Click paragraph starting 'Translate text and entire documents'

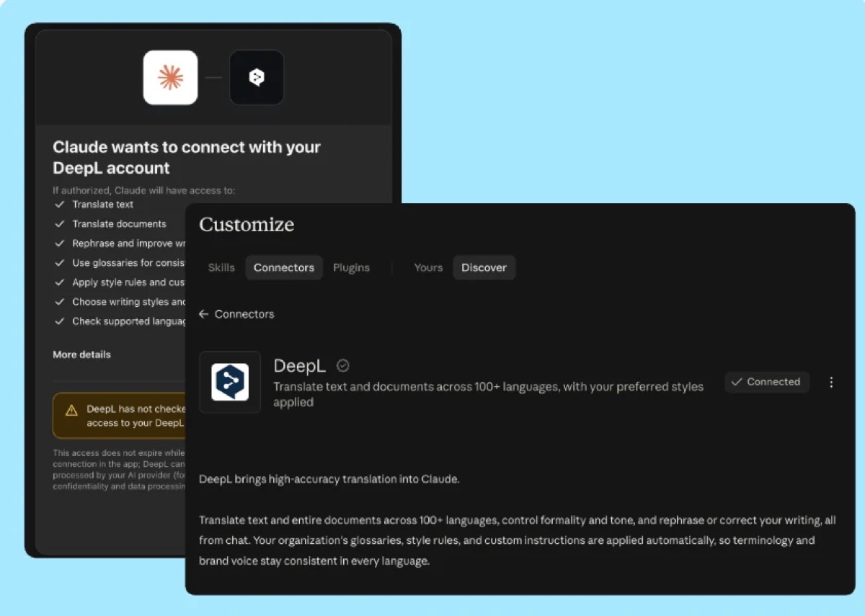[x=518, y=540]
